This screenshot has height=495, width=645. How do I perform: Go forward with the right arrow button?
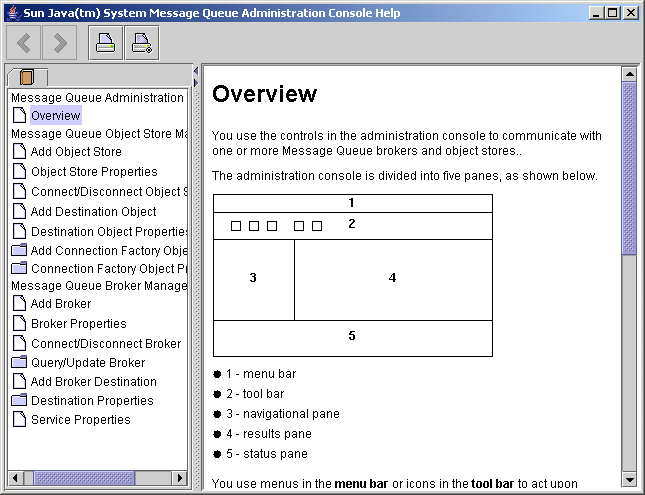[x=60, y=43]
